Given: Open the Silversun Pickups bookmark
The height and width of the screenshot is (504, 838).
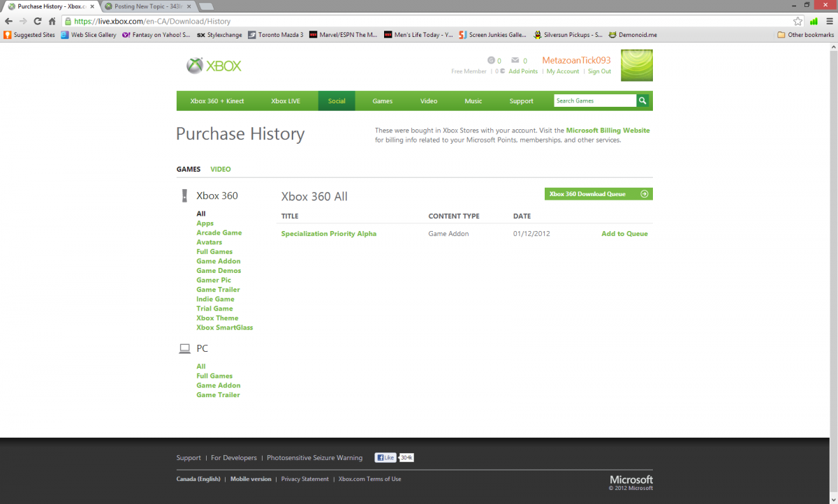Looking at the screenshot, I should [568, 34].
